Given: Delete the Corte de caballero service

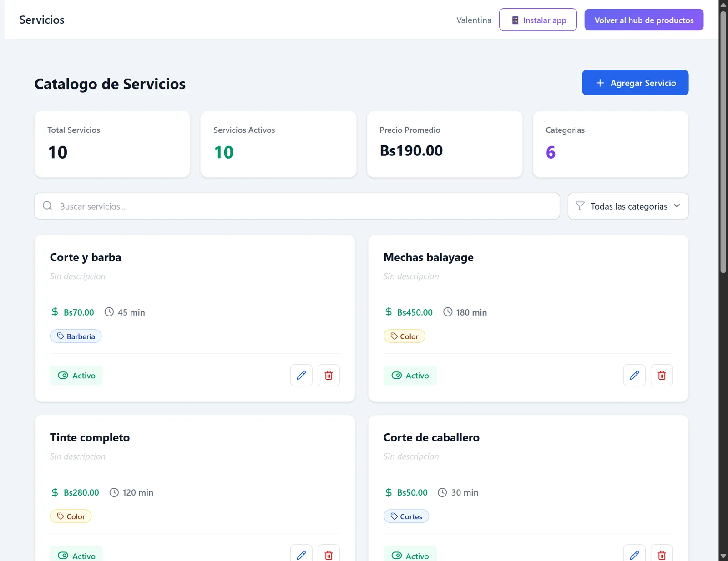Looking at the screenshot, I should pyautogui.click(x=662, y=555).
